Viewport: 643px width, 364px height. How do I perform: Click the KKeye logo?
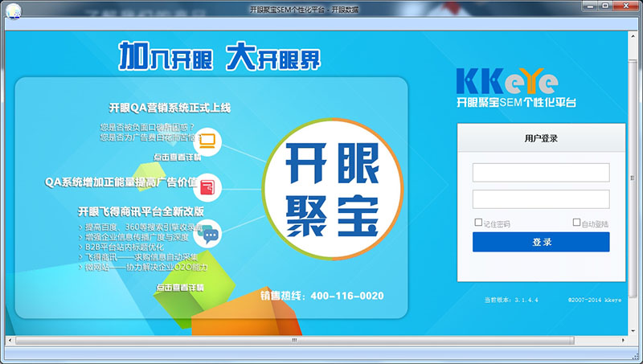point(508,81)
